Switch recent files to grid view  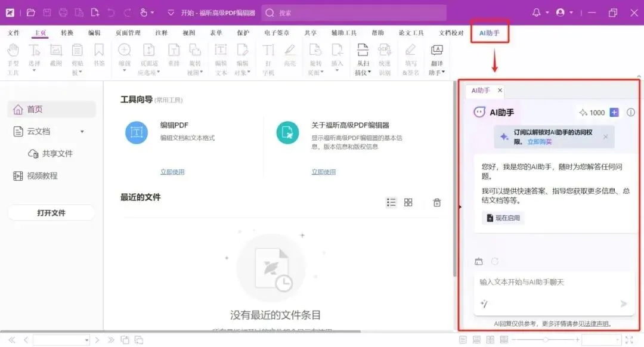click(408, 203)
